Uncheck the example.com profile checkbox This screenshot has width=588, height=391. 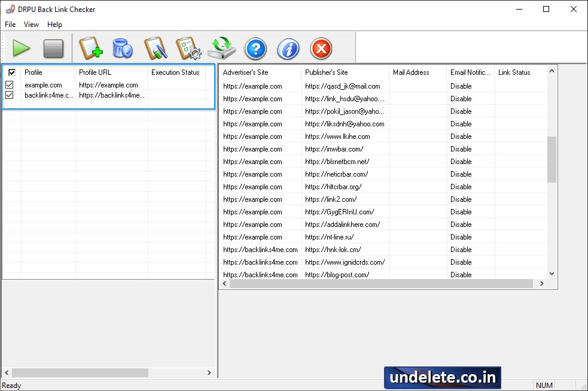click(x=10, y=84)
